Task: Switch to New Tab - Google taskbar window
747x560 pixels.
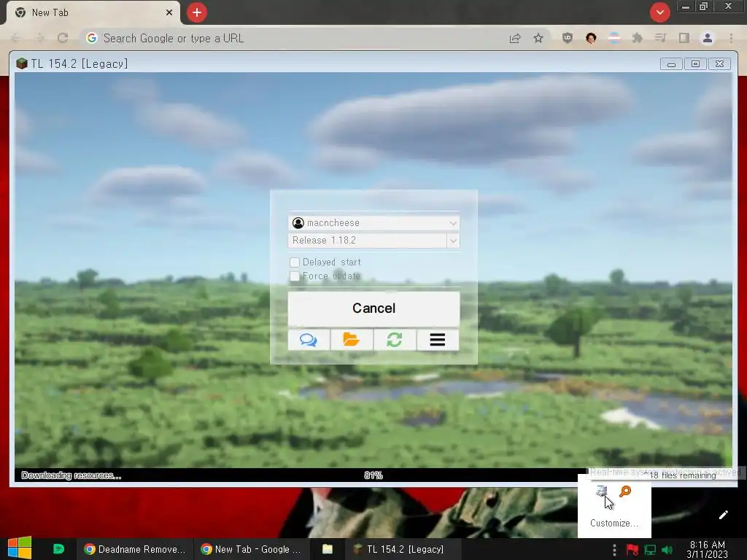Action: (x=252, y=549)
